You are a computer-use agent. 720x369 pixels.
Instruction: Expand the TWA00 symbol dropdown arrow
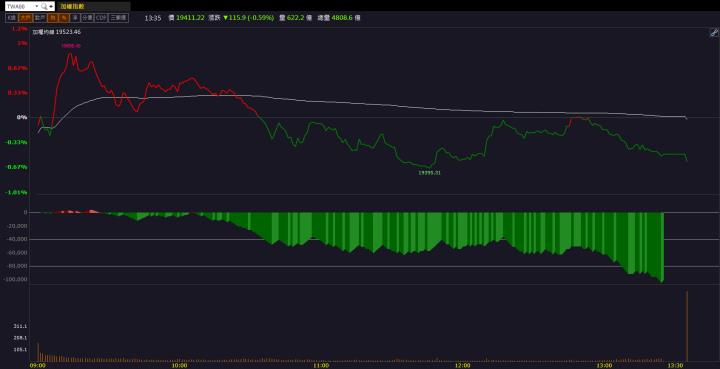click(37, 6)
